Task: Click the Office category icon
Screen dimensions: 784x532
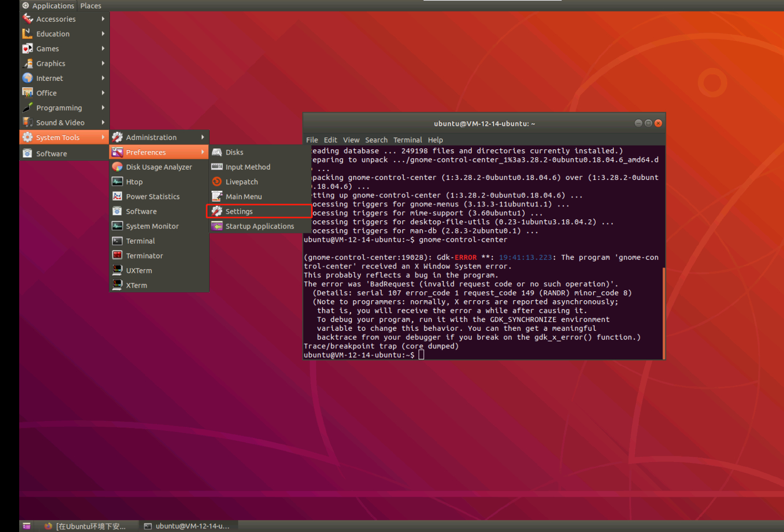Action: [27, 93]
